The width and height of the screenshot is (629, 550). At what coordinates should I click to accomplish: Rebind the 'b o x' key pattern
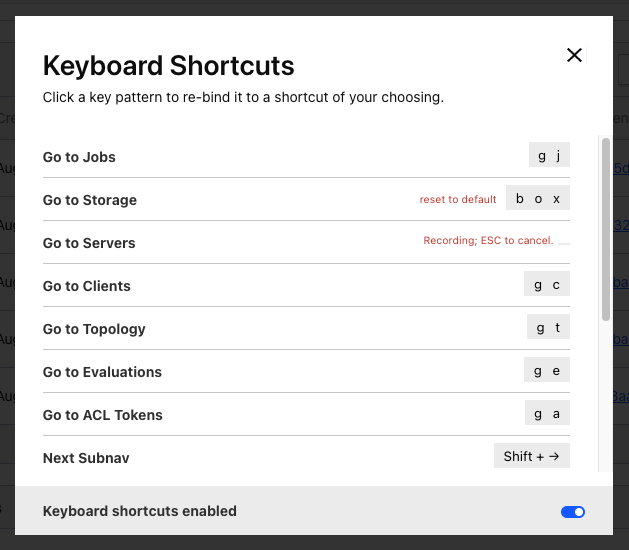pyautogui.click(x=537, y=199)
